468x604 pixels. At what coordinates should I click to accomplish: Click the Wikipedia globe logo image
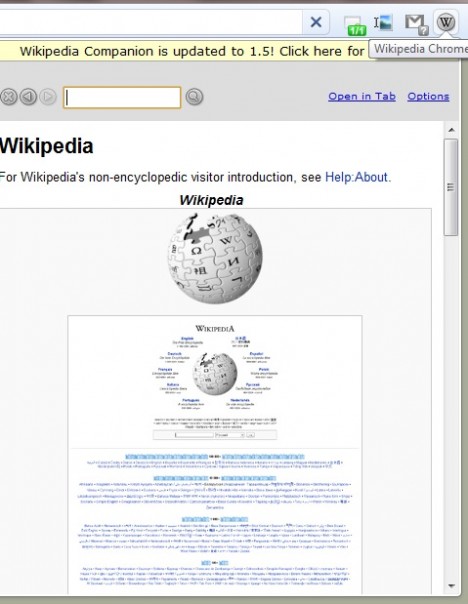click(215, 258)
